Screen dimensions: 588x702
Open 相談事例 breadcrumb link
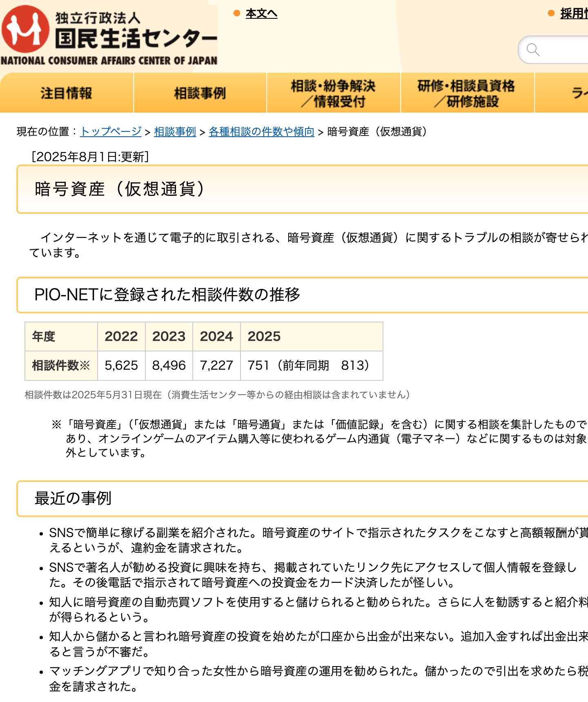coord(175,131)
